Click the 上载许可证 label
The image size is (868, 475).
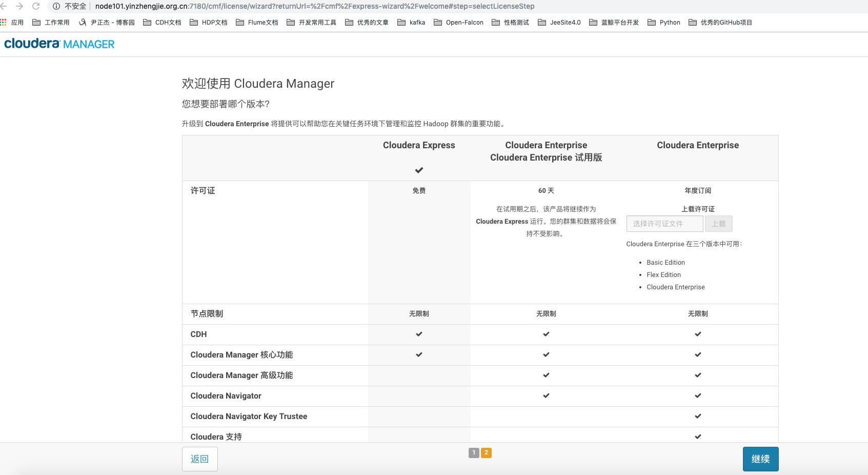698,209
